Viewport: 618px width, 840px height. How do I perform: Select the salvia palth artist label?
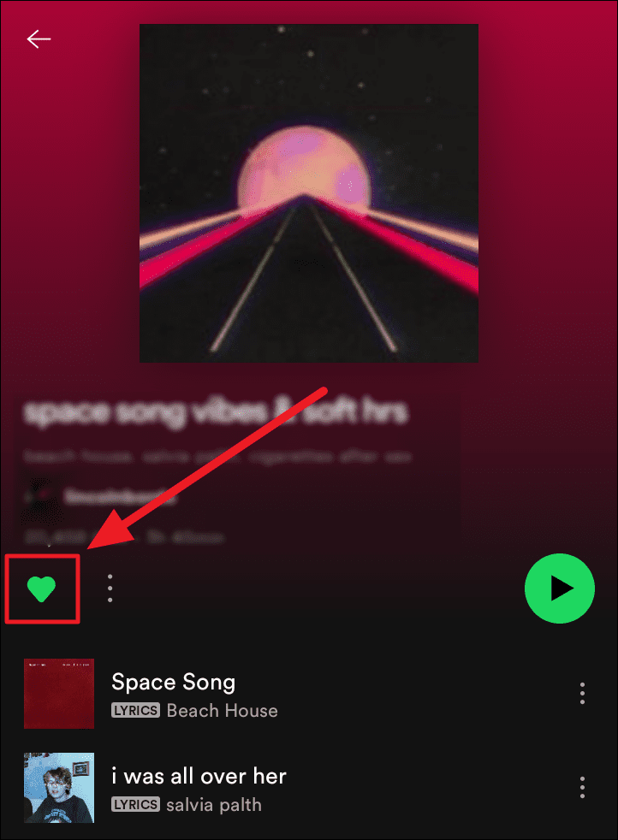(x=214, y=805)
